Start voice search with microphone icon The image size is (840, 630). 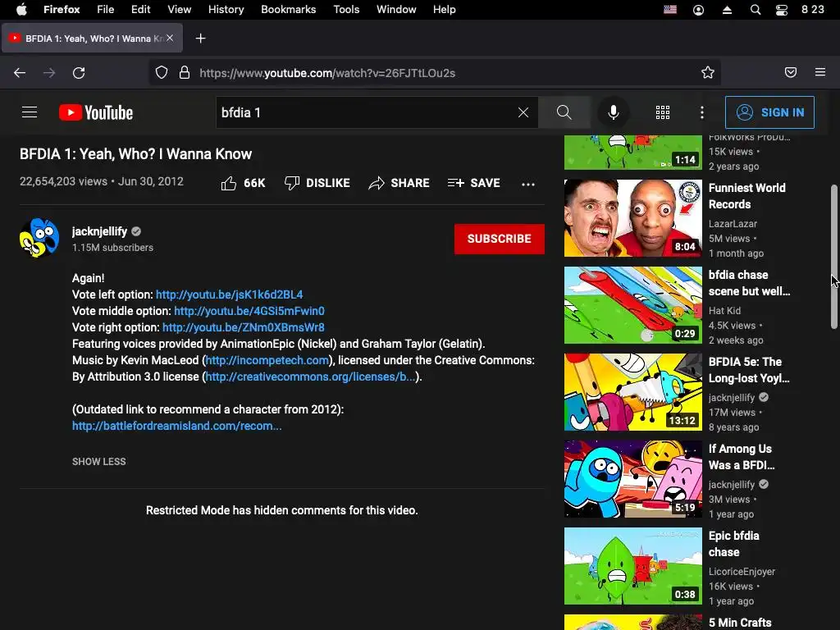pos(614,112)
